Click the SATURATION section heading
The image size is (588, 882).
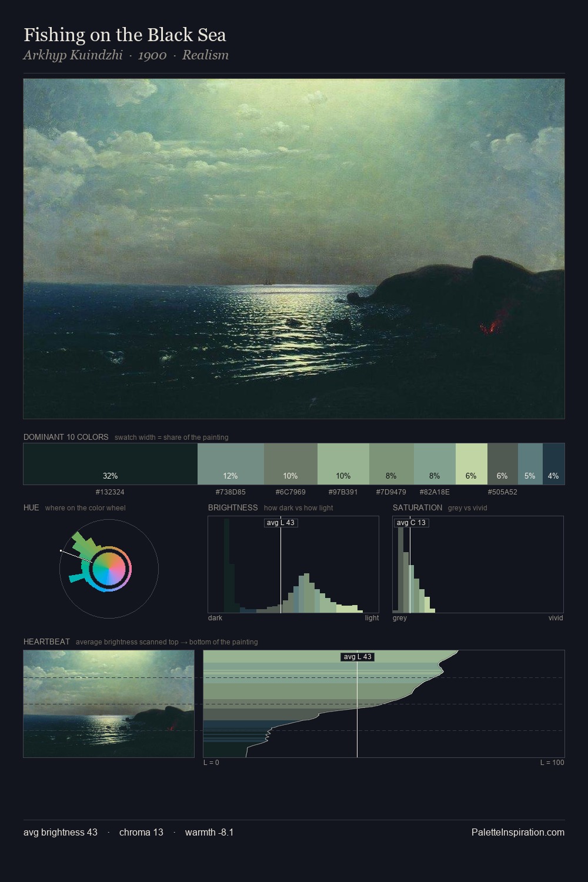(417, 508)
